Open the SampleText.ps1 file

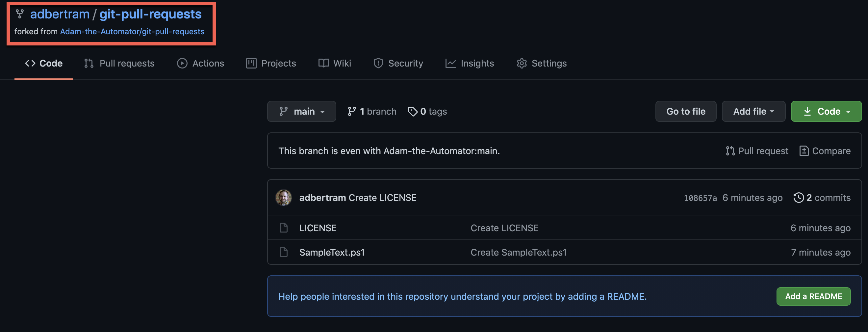pos(332,252)
